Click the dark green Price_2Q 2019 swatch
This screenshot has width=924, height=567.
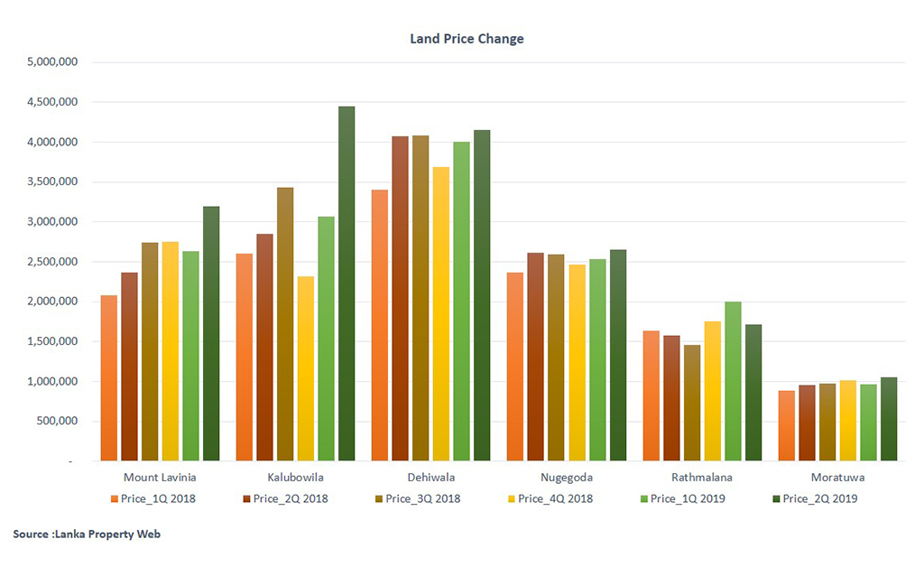[775, 498]
